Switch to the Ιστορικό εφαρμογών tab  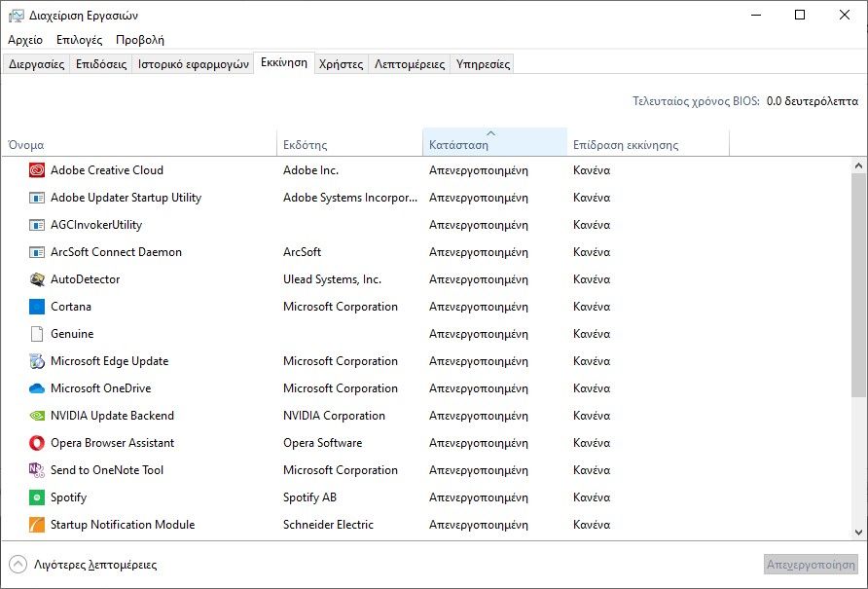tap(194, 63)
